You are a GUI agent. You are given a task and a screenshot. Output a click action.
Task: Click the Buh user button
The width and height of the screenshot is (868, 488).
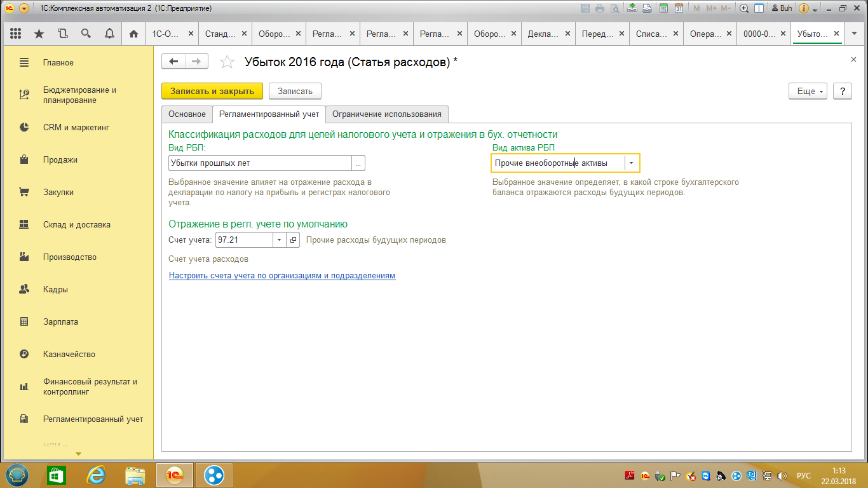click(x=782, y=9)
